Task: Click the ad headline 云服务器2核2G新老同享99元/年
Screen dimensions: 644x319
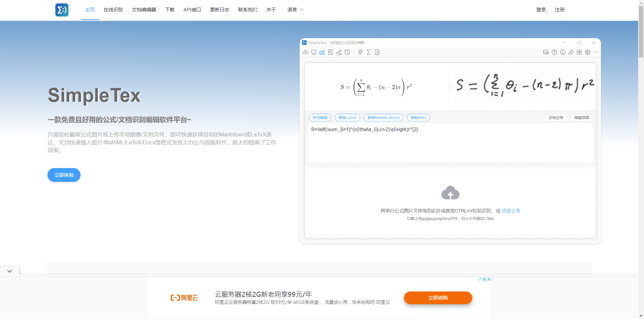Action: click(264, 294)
